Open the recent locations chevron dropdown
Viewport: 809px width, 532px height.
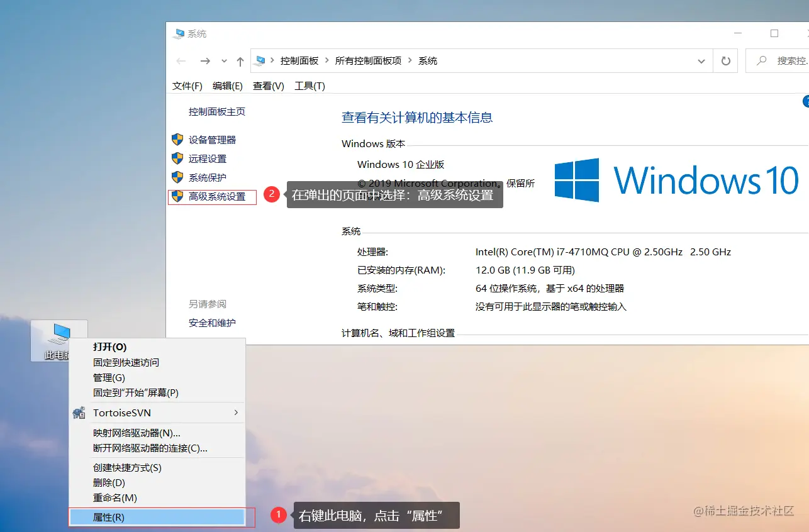point(224,61)
